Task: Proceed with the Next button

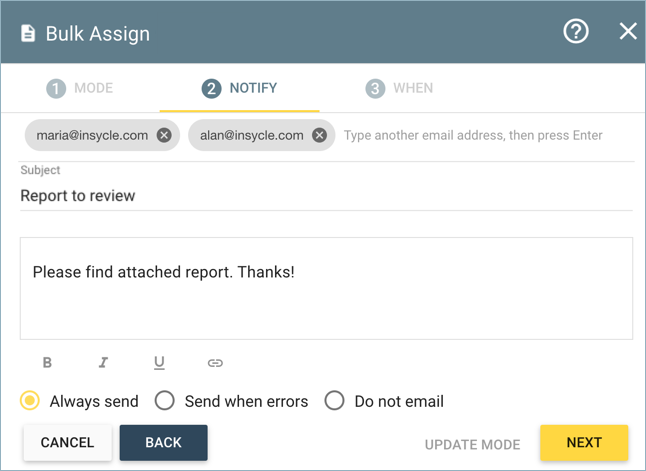Action: coord(584,443)
